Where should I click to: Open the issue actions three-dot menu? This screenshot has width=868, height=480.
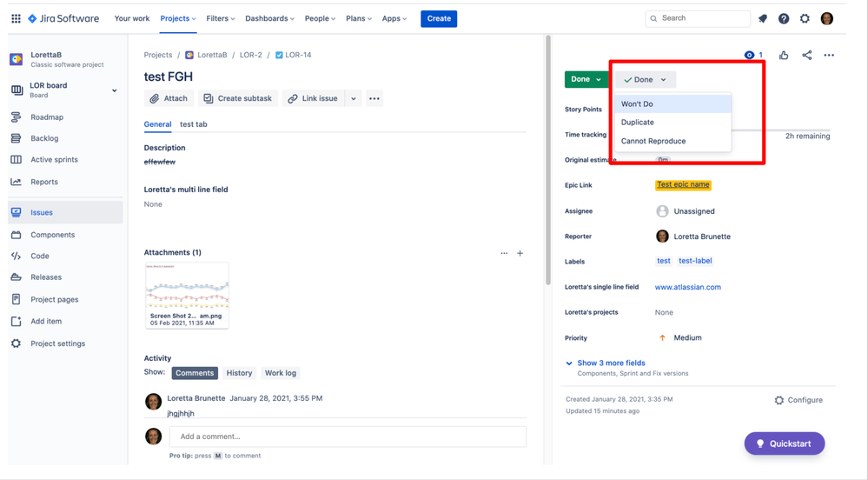pos(829,55)
